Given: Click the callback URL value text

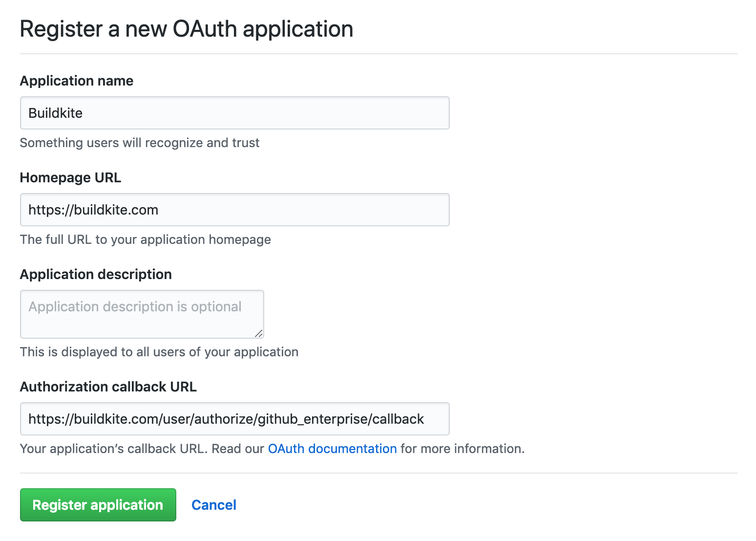Looking at the screenshot, I should (x=225, y=419).
